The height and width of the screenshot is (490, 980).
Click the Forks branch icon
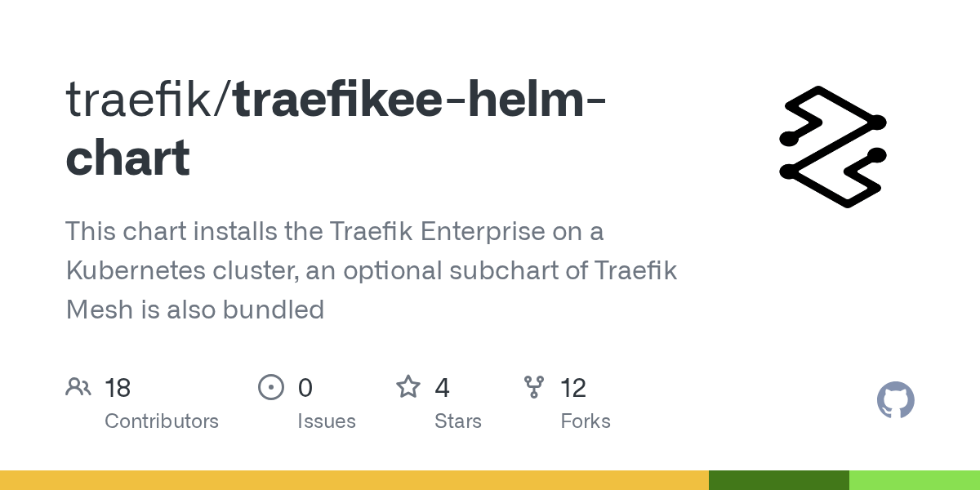[534, 387]
